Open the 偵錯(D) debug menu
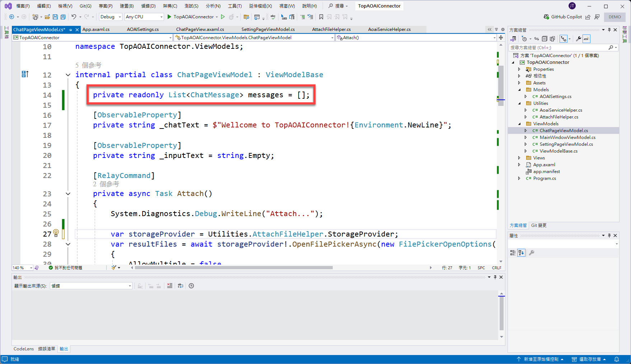Screen dimensions: 631x364 [148, 6]
